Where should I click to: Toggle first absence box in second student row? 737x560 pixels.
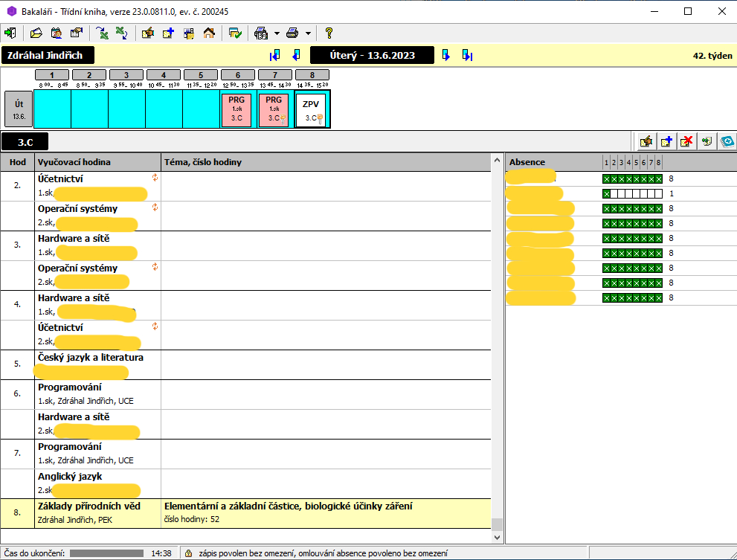606,193
